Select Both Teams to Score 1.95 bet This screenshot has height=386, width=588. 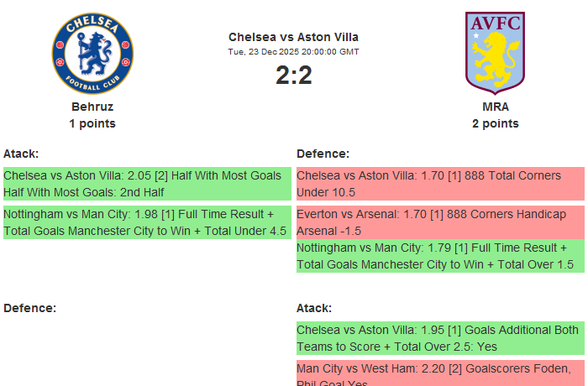pos(440,338)
